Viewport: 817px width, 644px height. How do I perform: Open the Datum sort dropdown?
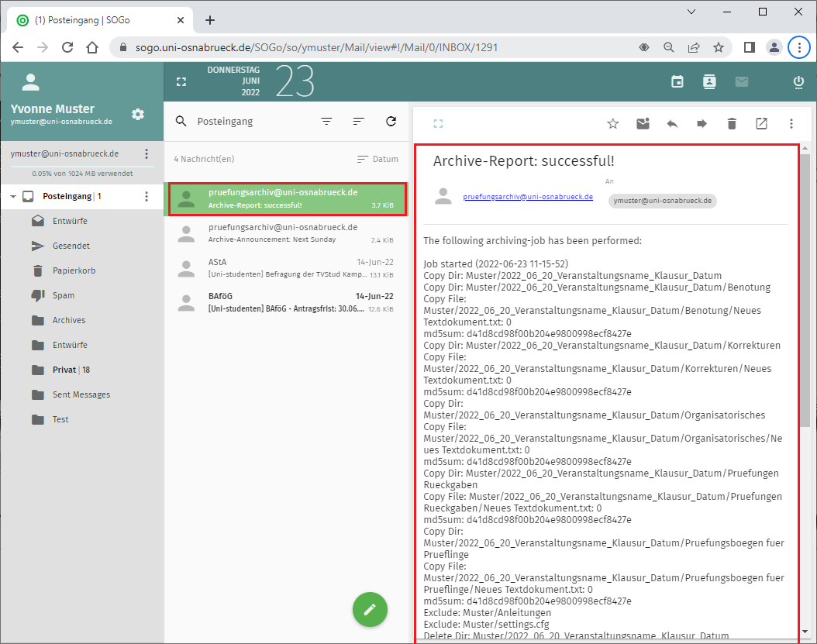click(x=377, y=159)
